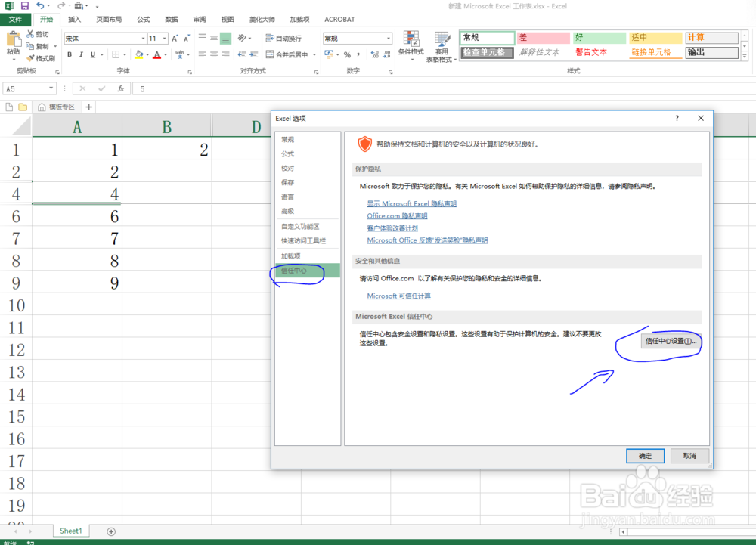
Task: Click Merge and Center (合并后居中)
Action: (x=287, y=54)
